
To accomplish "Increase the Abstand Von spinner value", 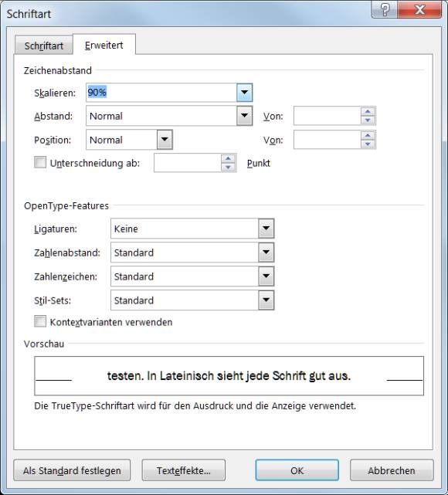I will [368, 111].
